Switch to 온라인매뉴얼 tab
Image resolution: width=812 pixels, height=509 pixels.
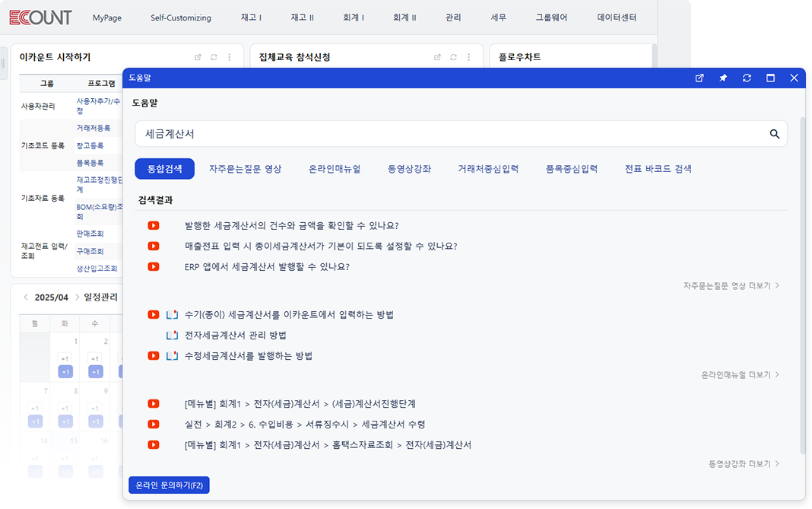click(x=335, y=169)
